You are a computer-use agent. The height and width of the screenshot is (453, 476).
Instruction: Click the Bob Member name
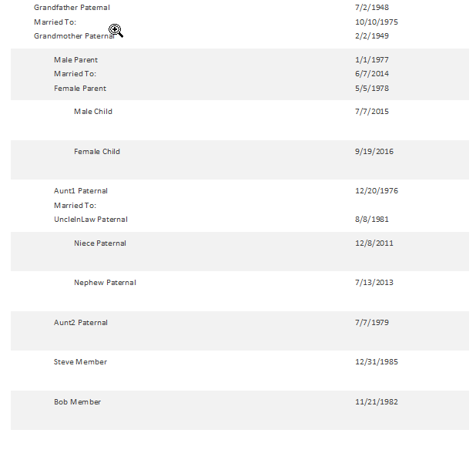[x=77, y=402]
